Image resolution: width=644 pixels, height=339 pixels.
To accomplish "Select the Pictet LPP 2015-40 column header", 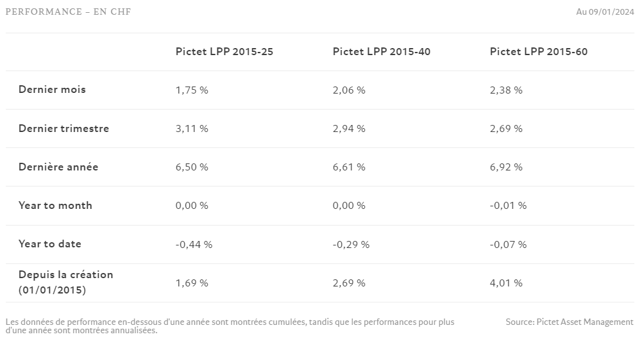I will [x=381, y=52].
